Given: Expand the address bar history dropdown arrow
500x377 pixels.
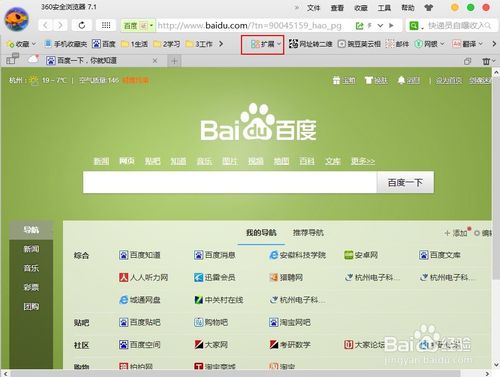Looking at the screenshot, I should pos(380,25).
